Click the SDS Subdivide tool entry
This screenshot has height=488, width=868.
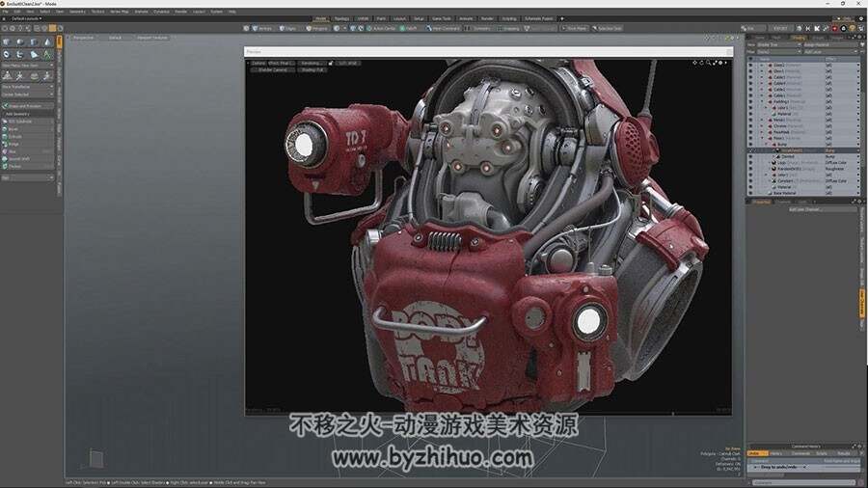coord(28,122)
